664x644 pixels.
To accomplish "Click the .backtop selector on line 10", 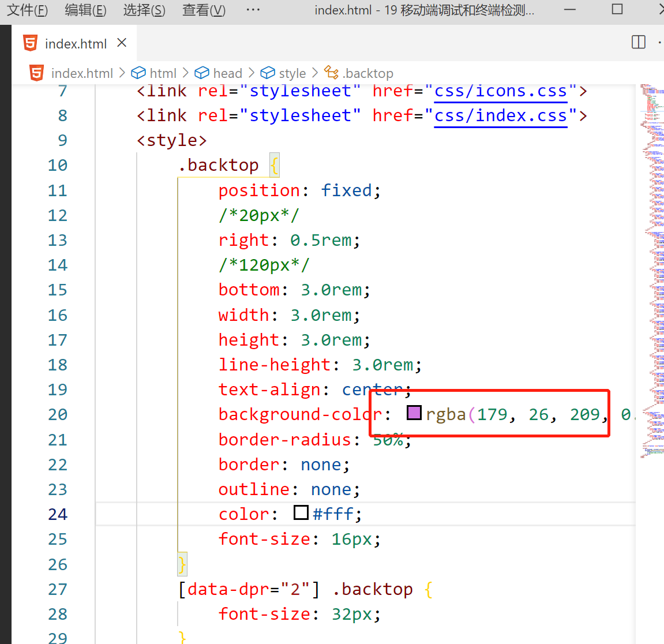I will tap(218, 165).
